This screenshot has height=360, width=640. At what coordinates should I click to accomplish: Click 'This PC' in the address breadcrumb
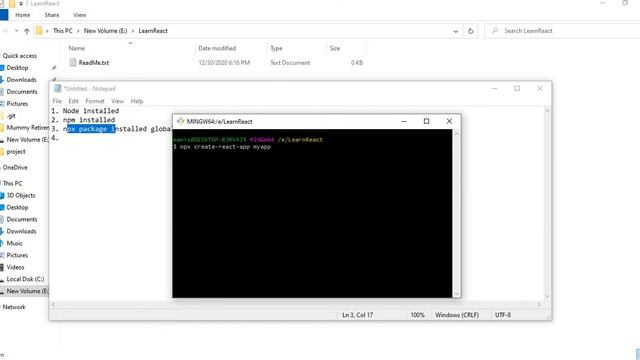coord(62,31)
